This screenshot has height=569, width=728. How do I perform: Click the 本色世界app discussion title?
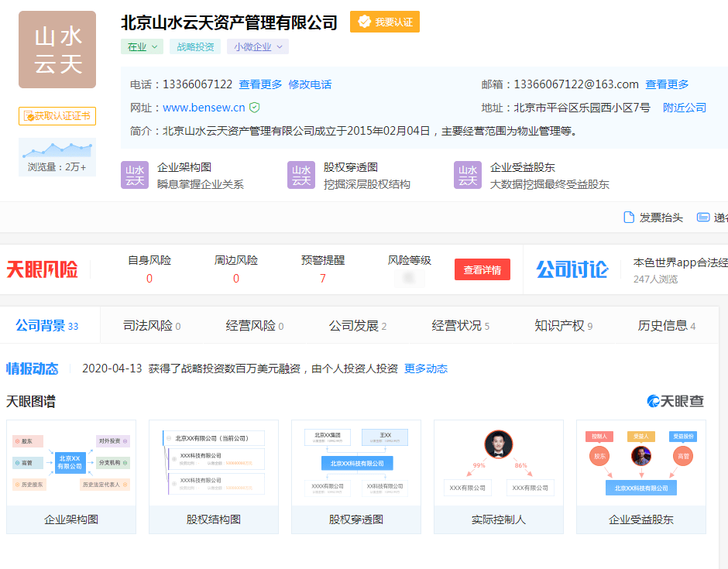681,262
